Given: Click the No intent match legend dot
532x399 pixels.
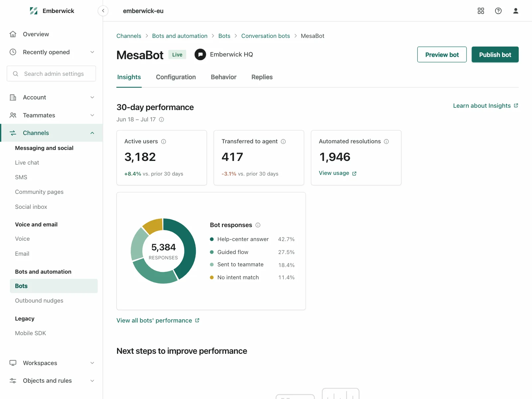Looking at the screenshot, I should coord(212,278).
